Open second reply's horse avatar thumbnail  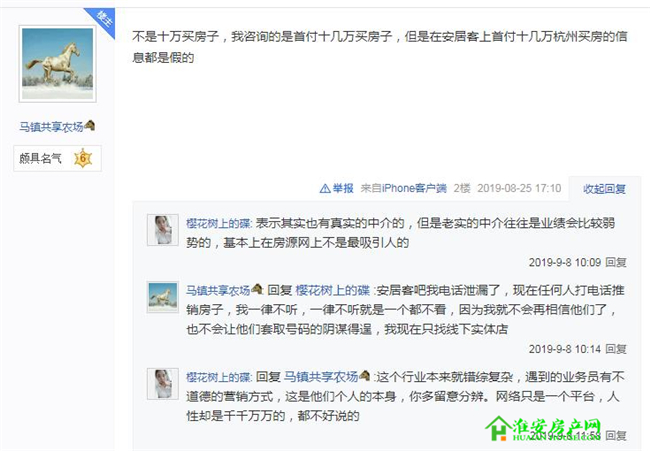(162, 297)
